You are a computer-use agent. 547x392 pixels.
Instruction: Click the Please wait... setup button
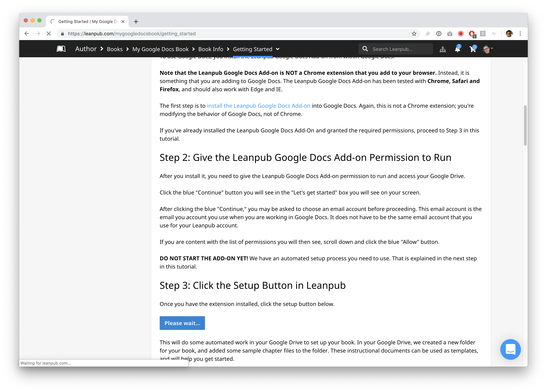point(182,323)
